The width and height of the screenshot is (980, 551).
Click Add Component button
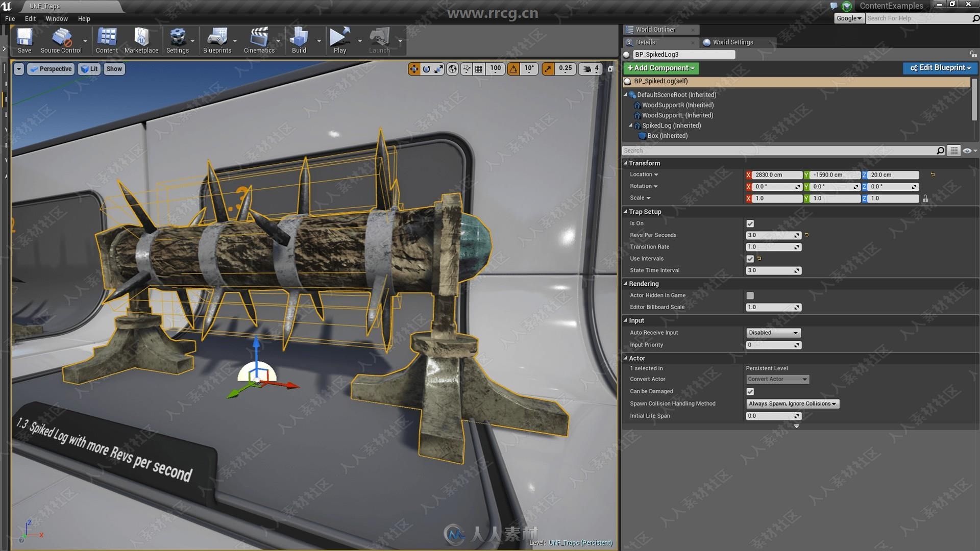(660, 67)
